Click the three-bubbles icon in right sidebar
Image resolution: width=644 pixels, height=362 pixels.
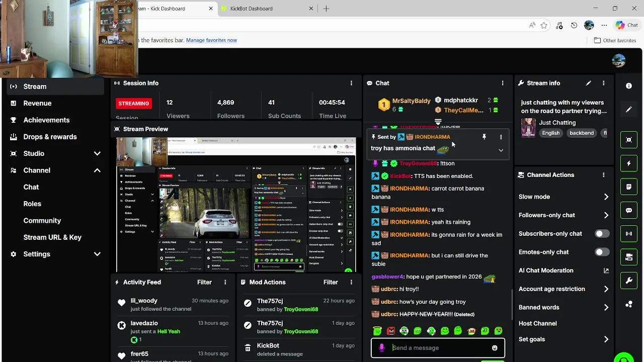click(x=628, y=304)
